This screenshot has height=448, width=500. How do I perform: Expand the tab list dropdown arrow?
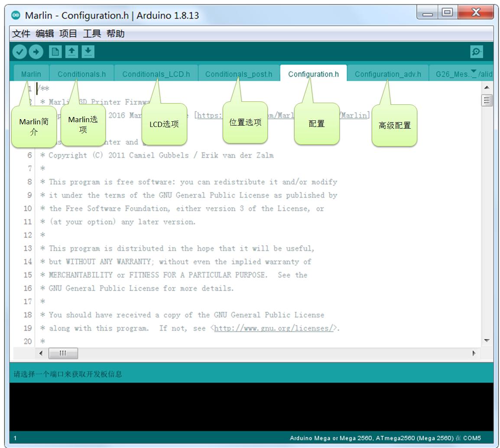click(x=473, y=72)
